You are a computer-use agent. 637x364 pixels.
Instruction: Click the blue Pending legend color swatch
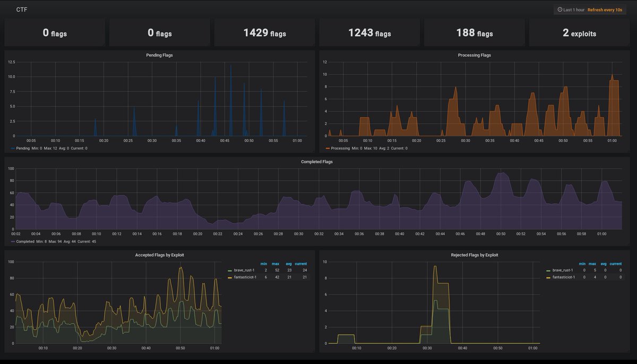tap(13, 149)
